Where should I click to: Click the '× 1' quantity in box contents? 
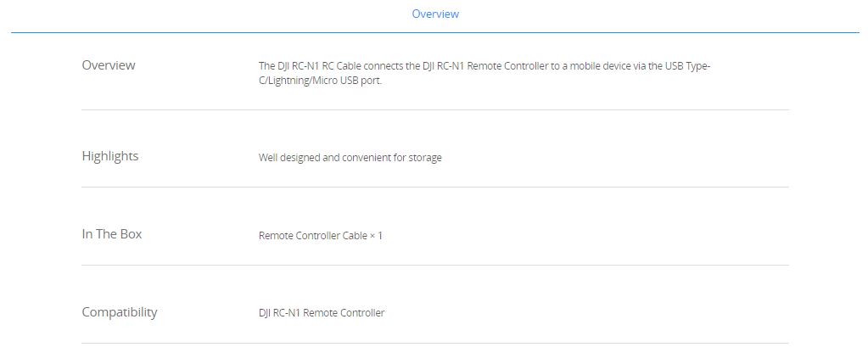tap(377, 236)
